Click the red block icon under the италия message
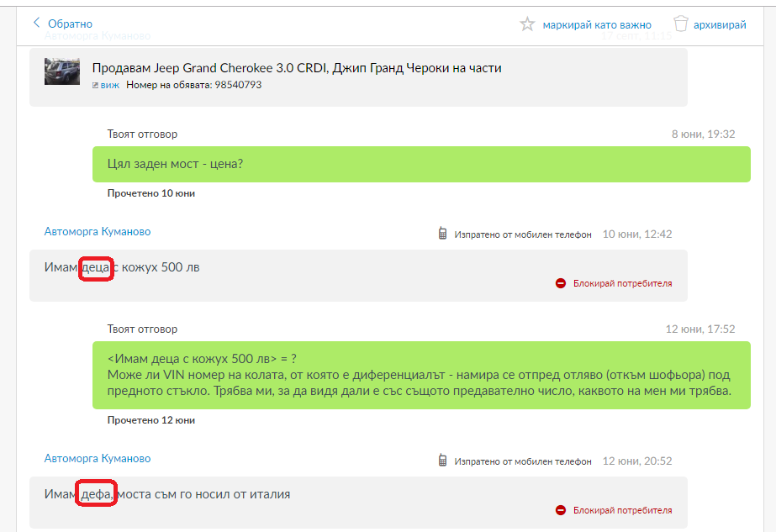The height and width of the screenshot is (532, 776). pos(561,510)
